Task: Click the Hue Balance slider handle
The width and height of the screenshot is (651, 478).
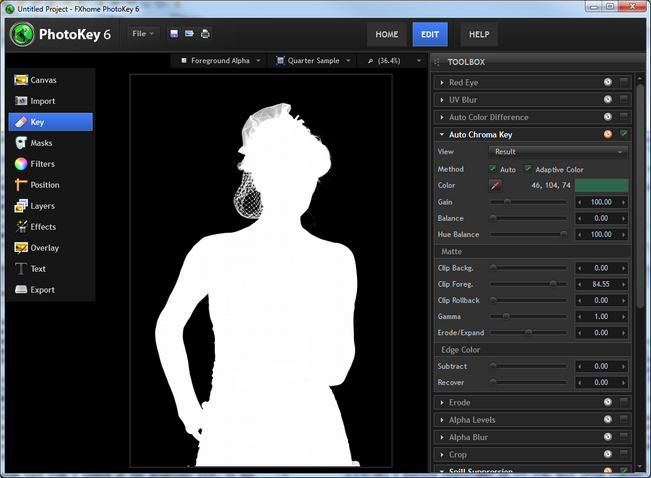Action: 563,235
